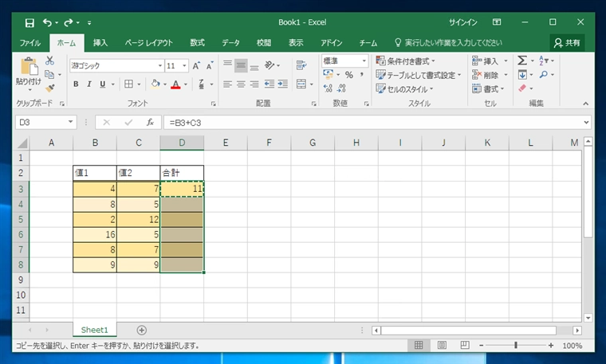This screenshot has width=606, height=364.
Task: Click the Clear eraser icon
Action: click(x=522, y=88)
